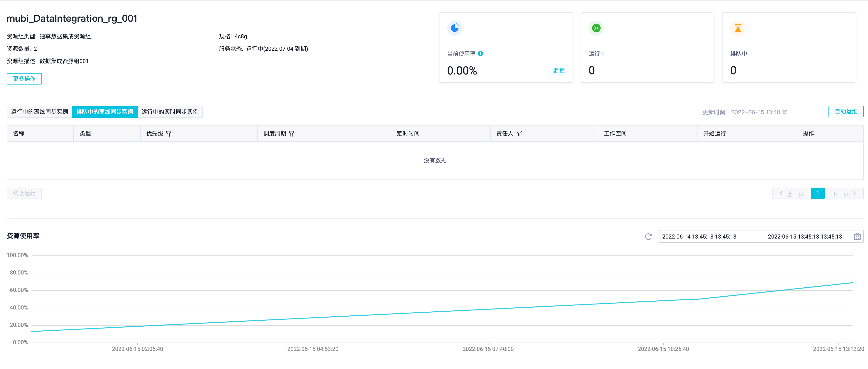Click the end date field 2022-06-15
The image size is (868, 369).
pos(805,237)
